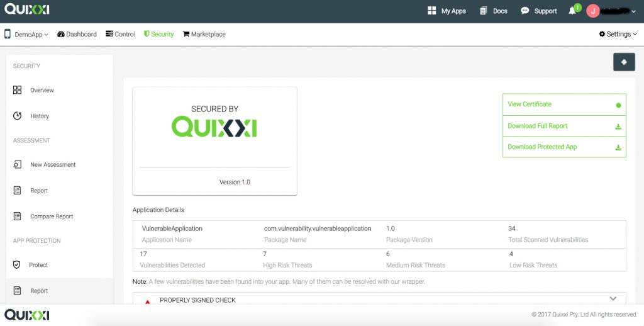Click the 4 Low Risk Threats value
644x326 pixels.
[x=511, y=254]
